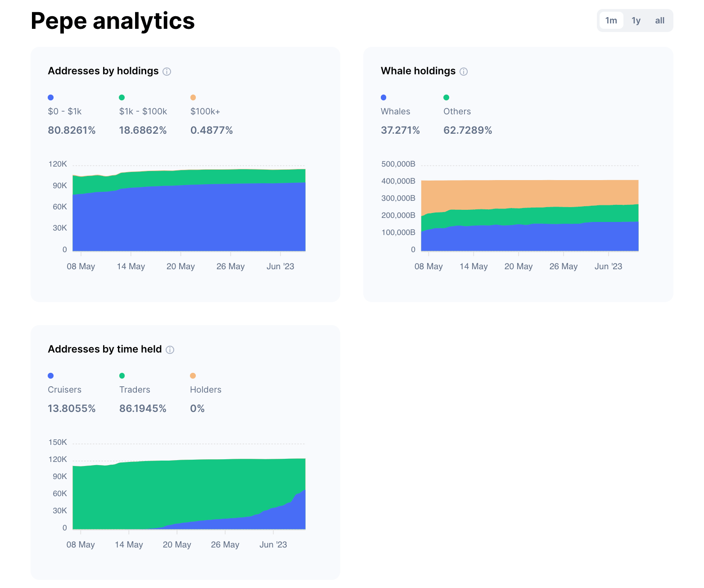The image size is (704, 588).
Task: Toggle the Traders legend series
Action: click(135, 389)
